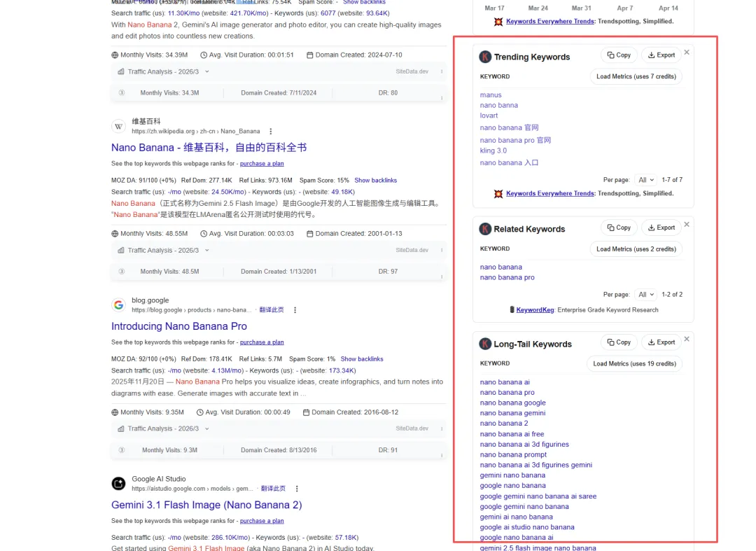Translate the blog.google page link
This screenshot has height=551, width=756.
[272, 310]
